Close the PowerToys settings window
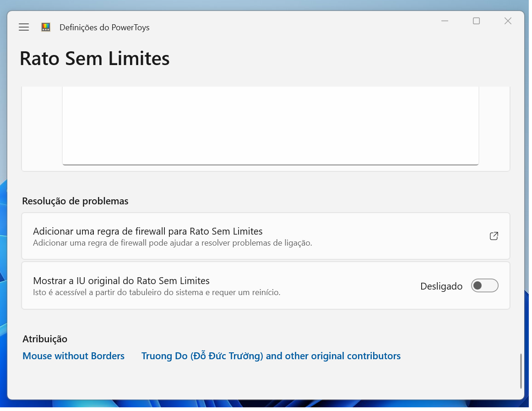Image resolution: width=532 pixels, height=411 pixels. coord(508,21)
